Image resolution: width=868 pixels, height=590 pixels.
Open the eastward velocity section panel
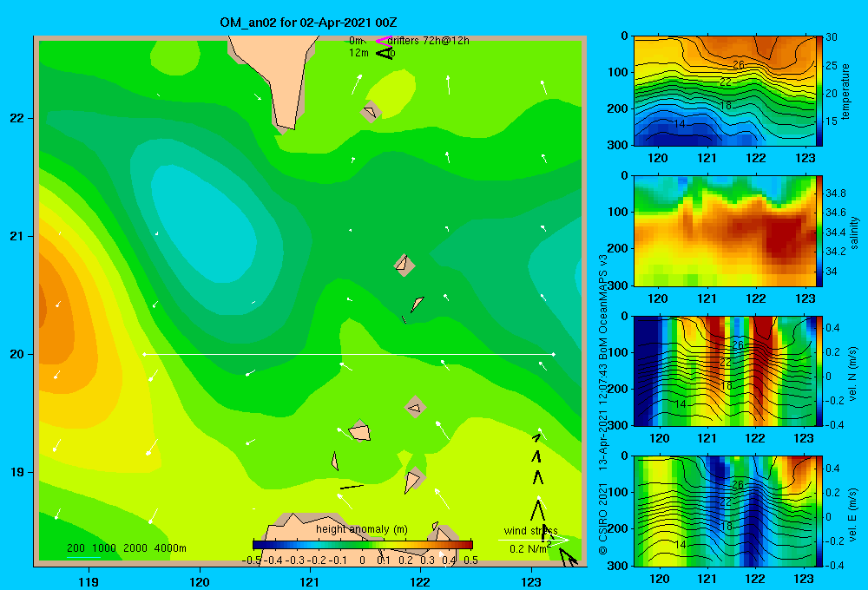[725, 511]
